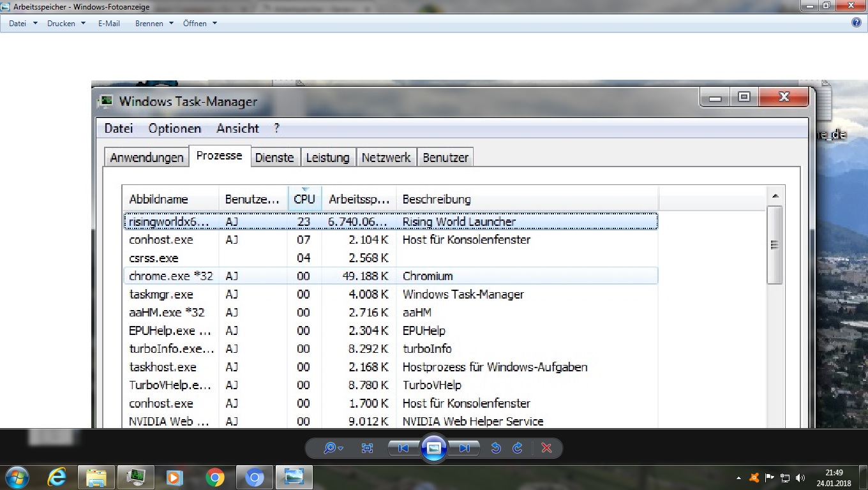Expand the Drucken dropdown

coord(66,24)
